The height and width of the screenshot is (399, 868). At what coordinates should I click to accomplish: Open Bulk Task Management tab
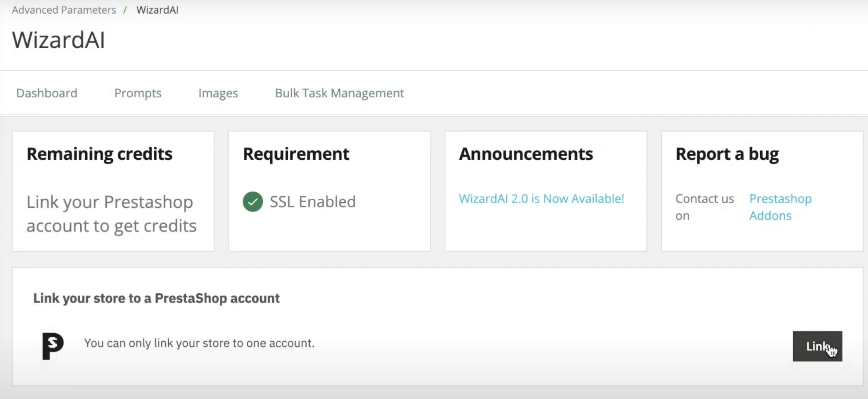(339, 93)
